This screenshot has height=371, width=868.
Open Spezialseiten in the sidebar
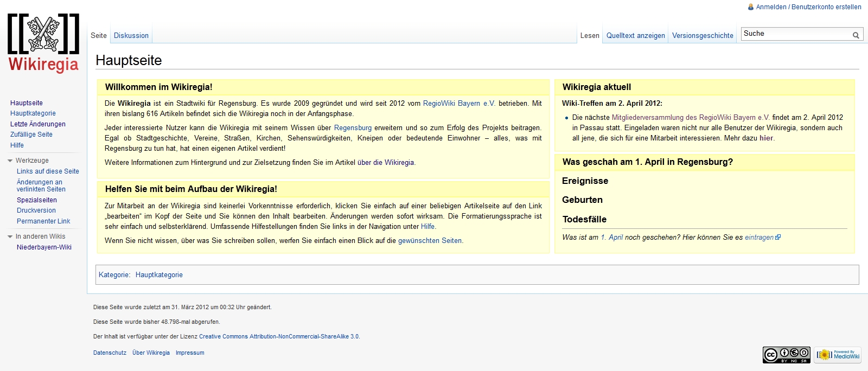(x=37, y=200)
